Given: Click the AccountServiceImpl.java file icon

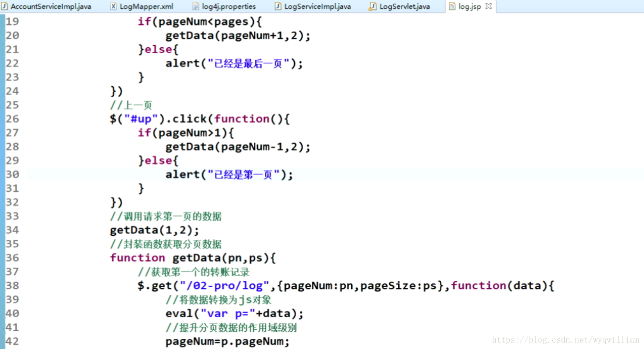Looking at the screenshot, I should coord(5,6).
